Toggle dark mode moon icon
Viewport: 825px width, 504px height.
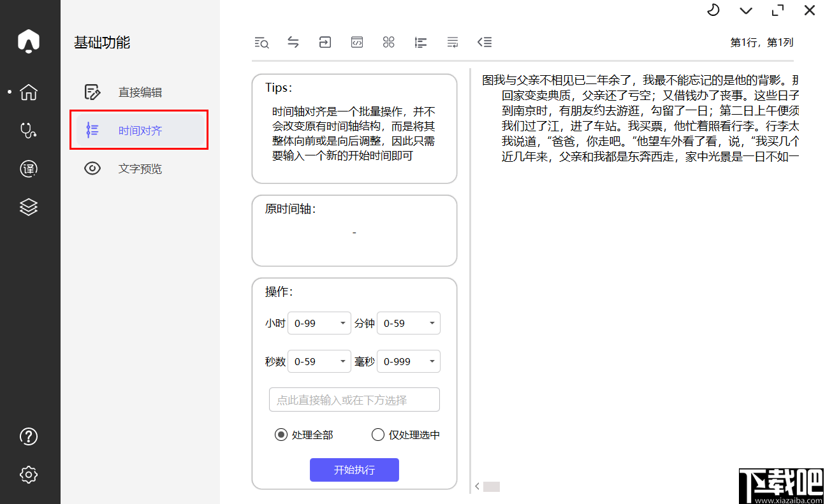pos(713,10)
